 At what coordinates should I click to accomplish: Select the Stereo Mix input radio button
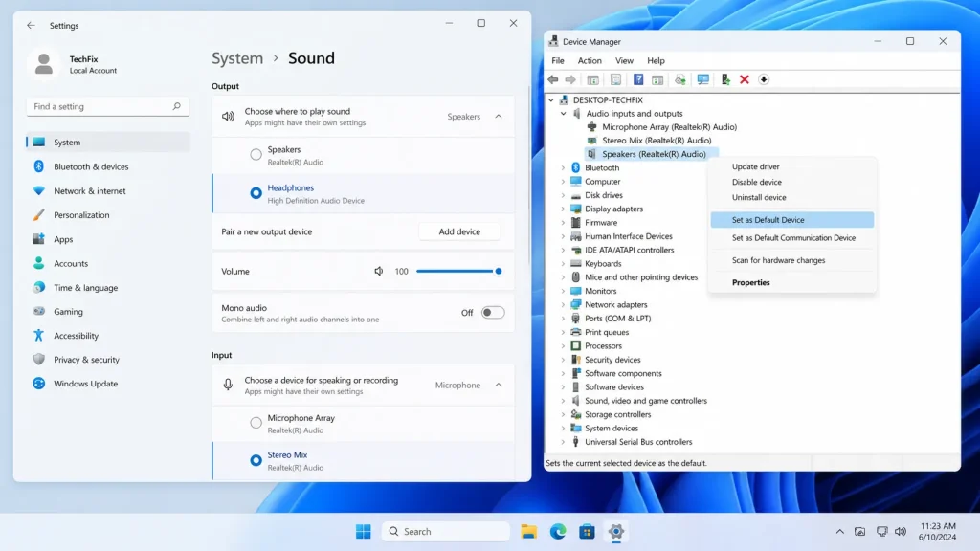pyautogui.click(x=256, y=460)
